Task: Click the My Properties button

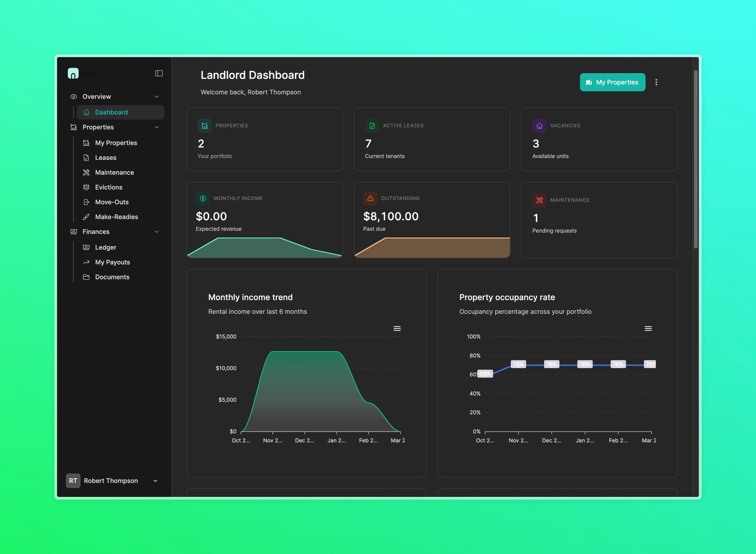Action: [612, 82]
